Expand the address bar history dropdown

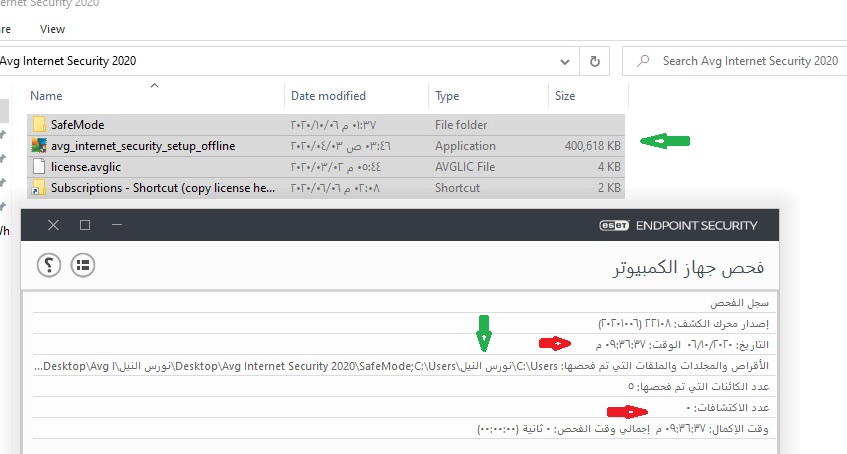click(x=565, y=61)
